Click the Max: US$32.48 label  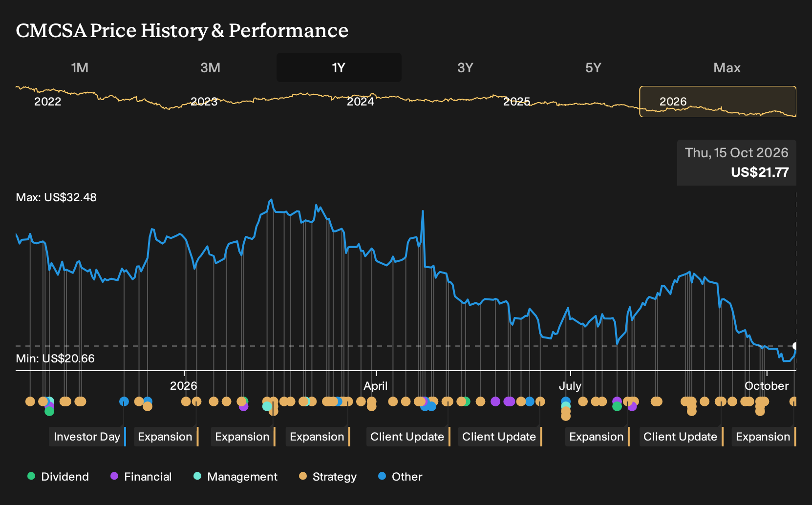[x=56, y=197]
